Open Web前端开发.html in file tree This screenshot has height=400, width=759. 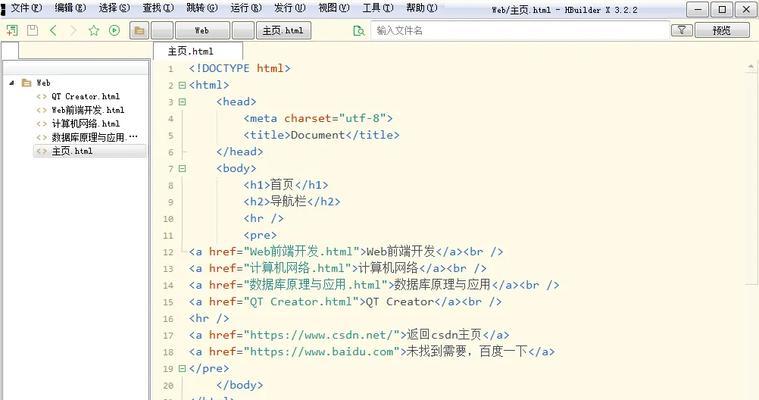click(x=88, y=110)
